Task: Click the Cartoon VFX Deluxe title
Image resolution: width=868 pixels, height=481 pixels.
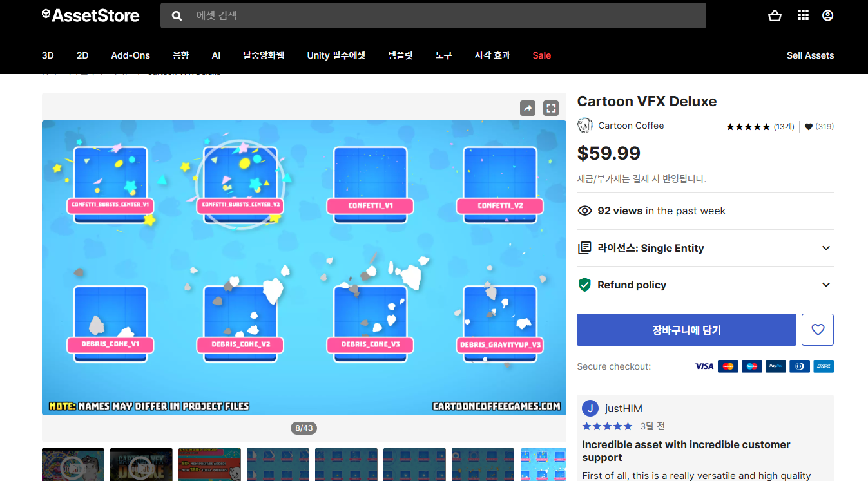Action: [646, 101]
